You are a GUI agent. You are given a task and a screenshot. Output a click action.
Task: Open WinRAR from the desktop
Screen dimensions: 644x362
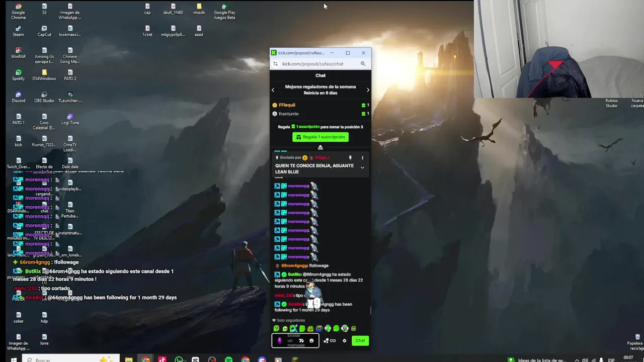coord(18,53)
